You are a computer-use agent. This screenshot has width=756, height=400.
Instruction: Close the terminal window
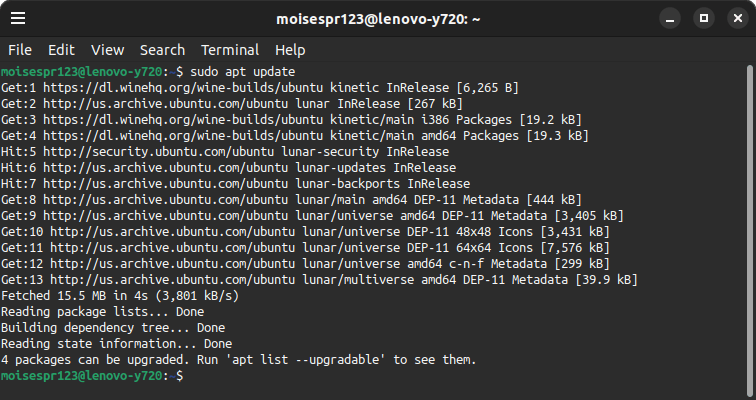(x=735, y=18)
